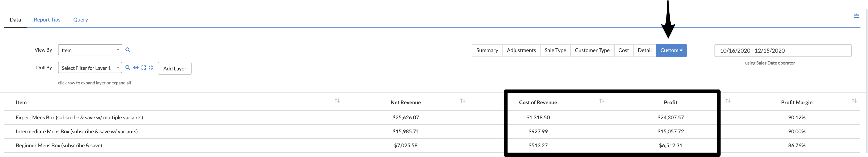Toggle the eye visibility icon for layers
The image size is (868, 157).
pos(136,67)
